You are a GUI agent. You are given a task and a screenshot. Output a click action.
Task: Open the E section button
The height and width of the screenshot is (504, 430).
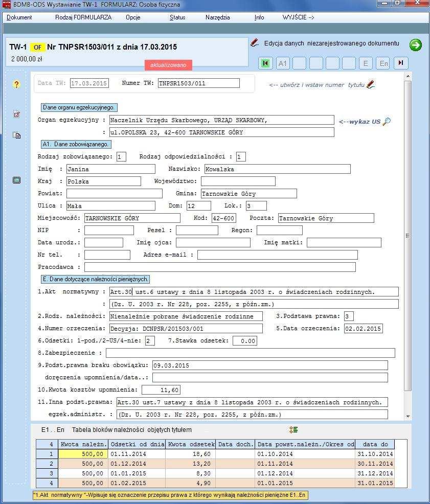(x=366, y=63)
